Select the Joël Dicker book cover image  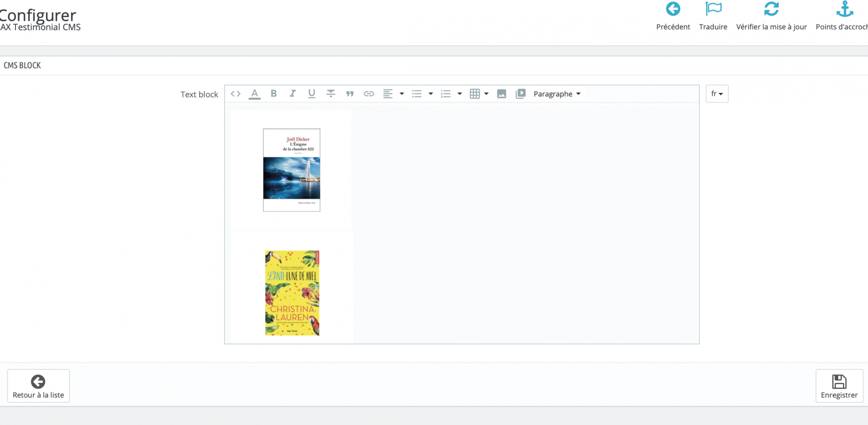coord(292,170)
